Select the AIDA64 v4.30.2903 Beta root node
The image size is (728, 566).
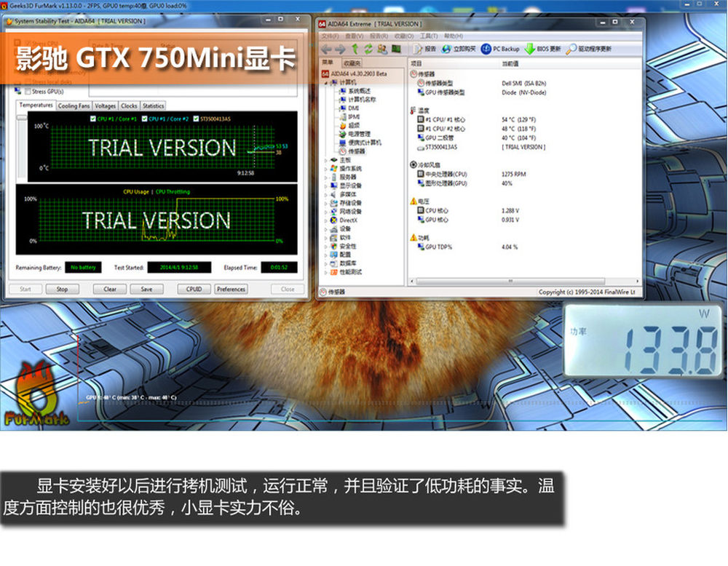tap(355, 73)
